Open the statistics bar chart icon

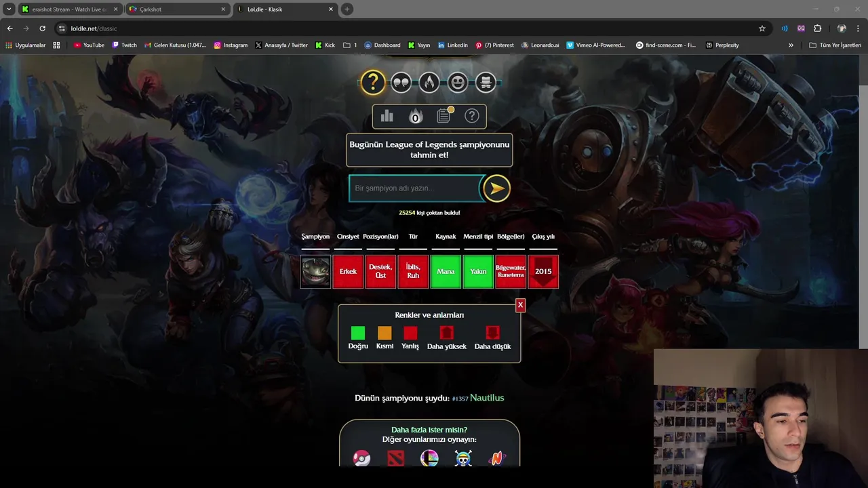(x=387, y=116)
